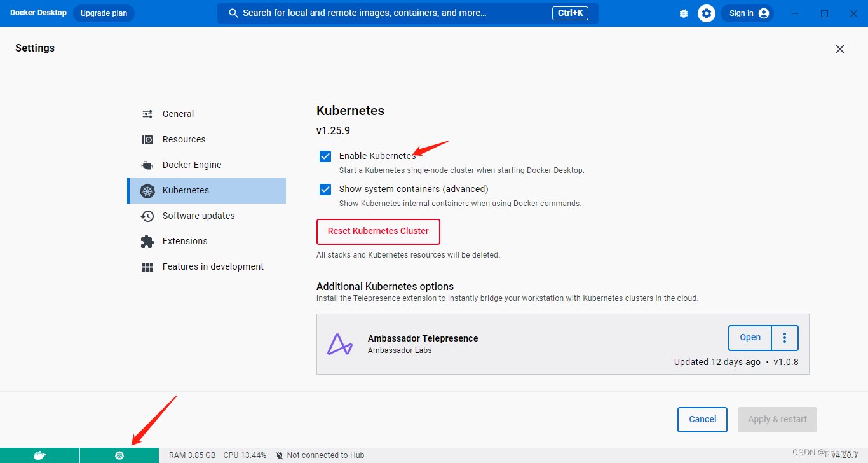Close the Settings panel with X

840,49
